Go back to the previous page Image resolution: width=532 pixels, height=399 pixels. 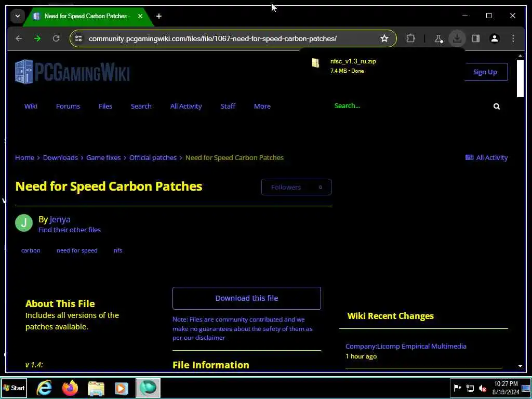pos(19,38)
